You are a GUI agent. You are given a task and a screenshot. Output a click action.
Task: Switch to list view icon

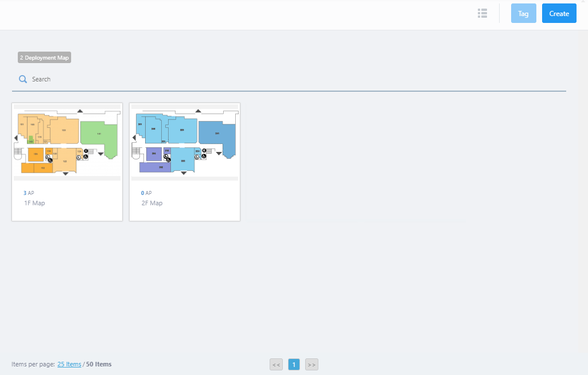coord(482,14)
